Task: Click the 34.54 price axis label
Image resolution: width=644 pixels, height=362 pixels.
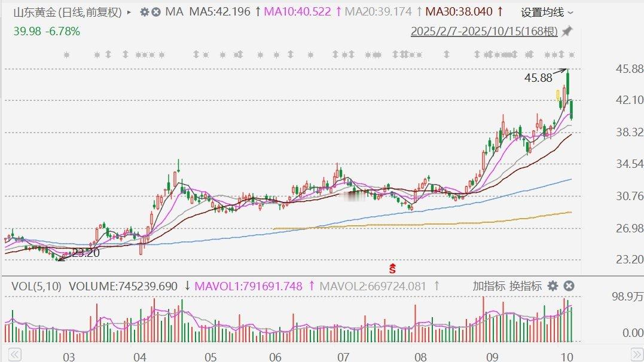Action: point(630,164)
